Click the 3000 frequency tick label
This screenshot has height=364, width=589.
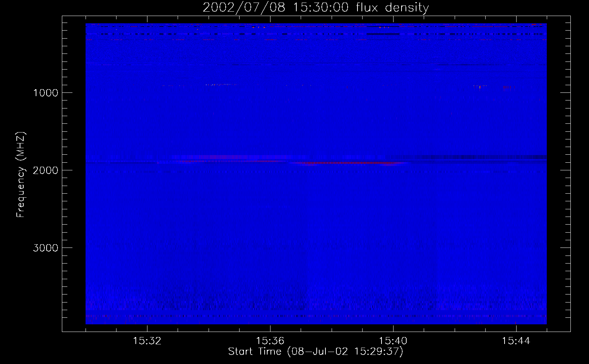[46, 248]
